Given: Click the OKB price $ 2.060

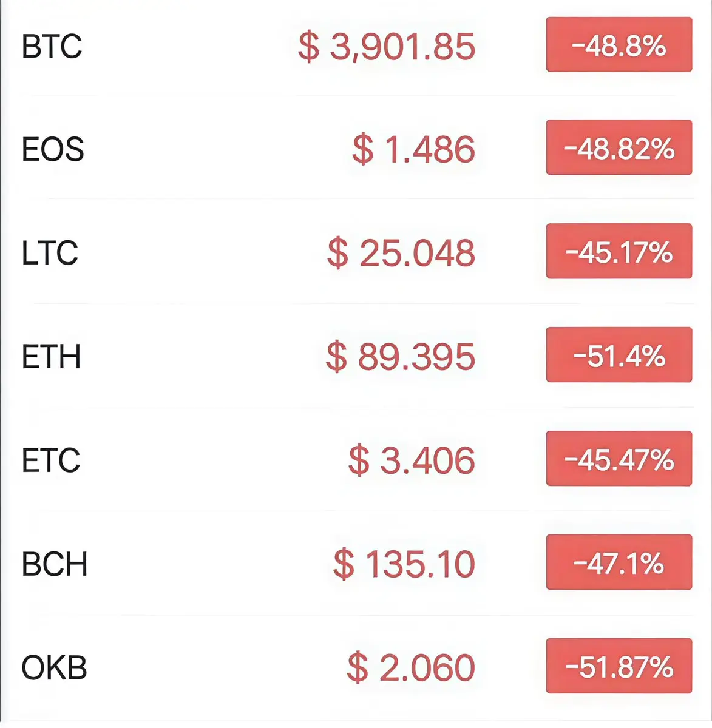Looking at the screenshot, I should [x=411, y=667].
